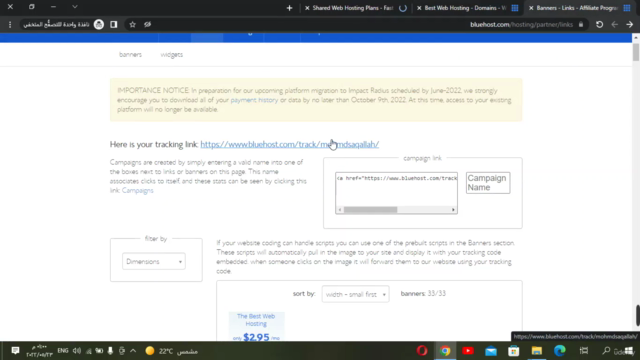This screenshot has height=360, width=640.
Task: Click code box scroll-left arrow
Action: 340,210
